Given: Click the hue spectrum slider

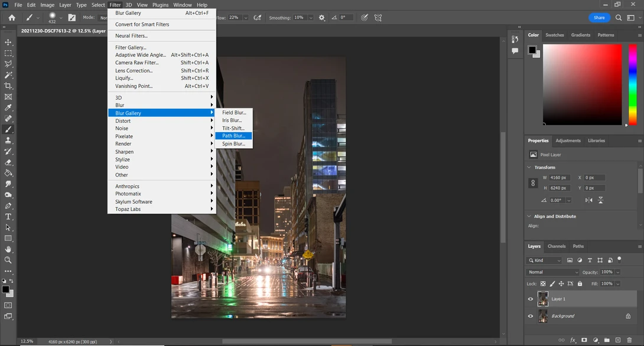Looking at the screenshot, I should tap(633, 84).
